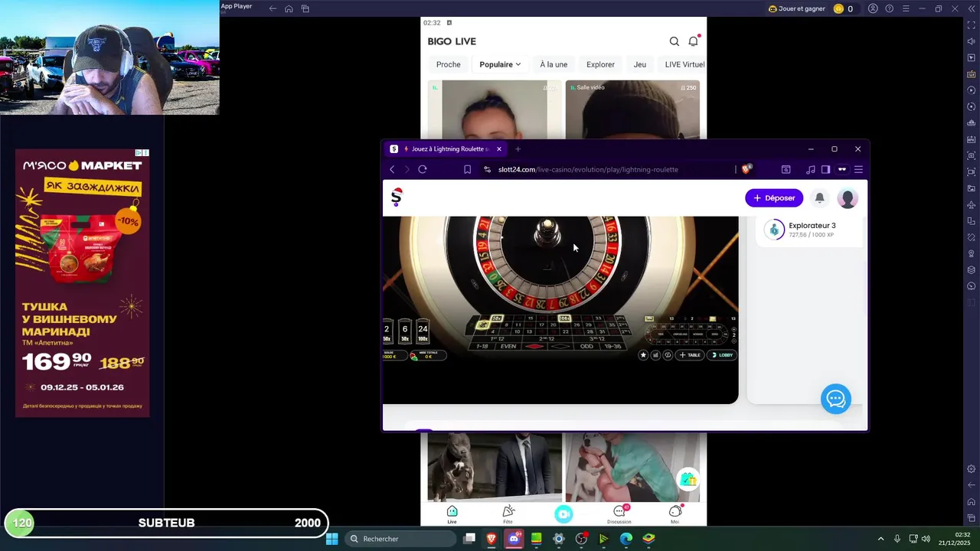Open App Player account icon
Viewport: 980px width, 551px height.
873,8
